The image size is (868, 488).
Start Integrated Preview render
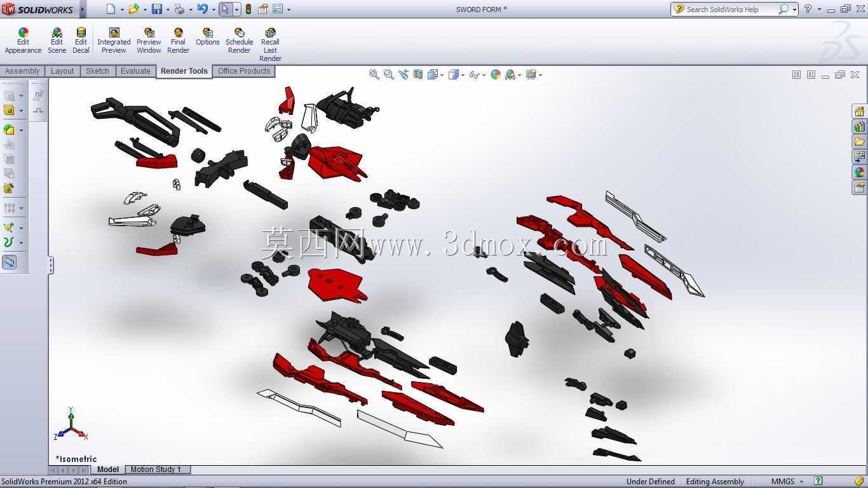114,41
